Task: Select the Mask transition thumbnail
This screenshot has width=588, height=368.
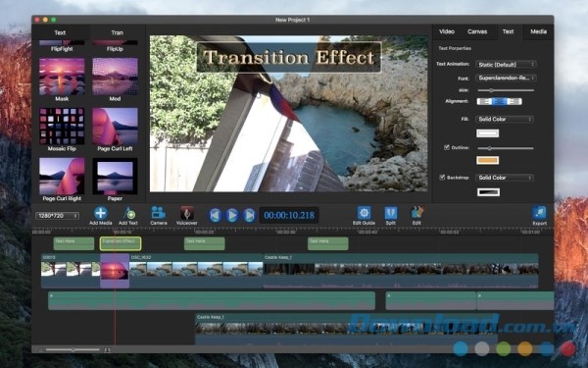Action: pos(62,77)
